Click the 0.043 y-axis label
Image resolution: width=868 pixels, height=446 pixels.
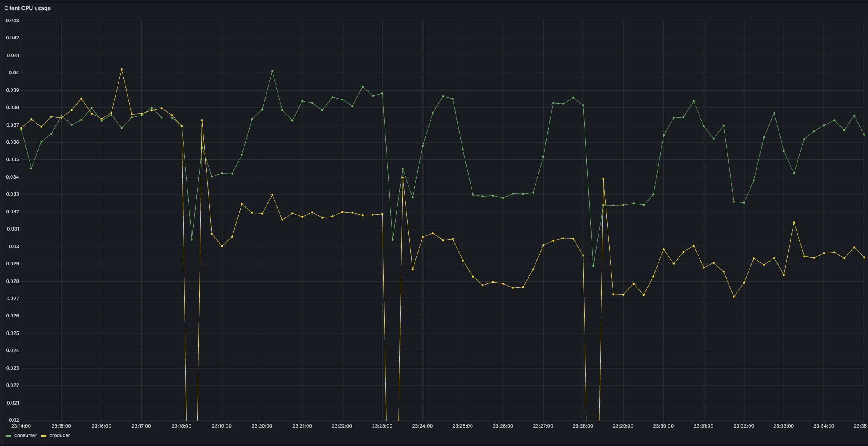pyautogui.click(x=12, y=21)
